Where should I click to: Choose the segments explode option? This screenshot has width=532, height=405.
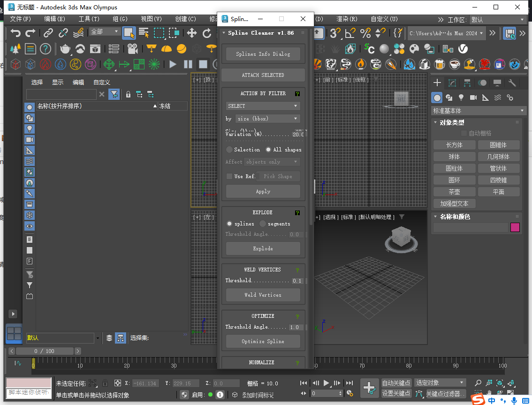(263, 224)
